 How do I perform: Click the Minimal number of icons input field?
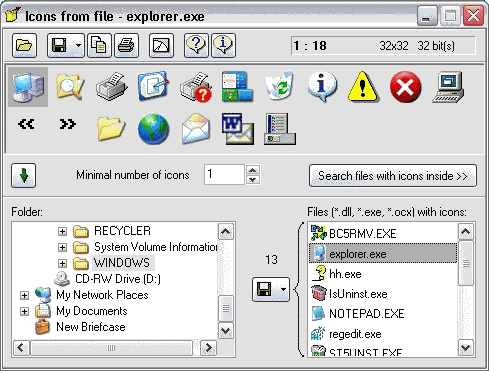pos(224,174)
